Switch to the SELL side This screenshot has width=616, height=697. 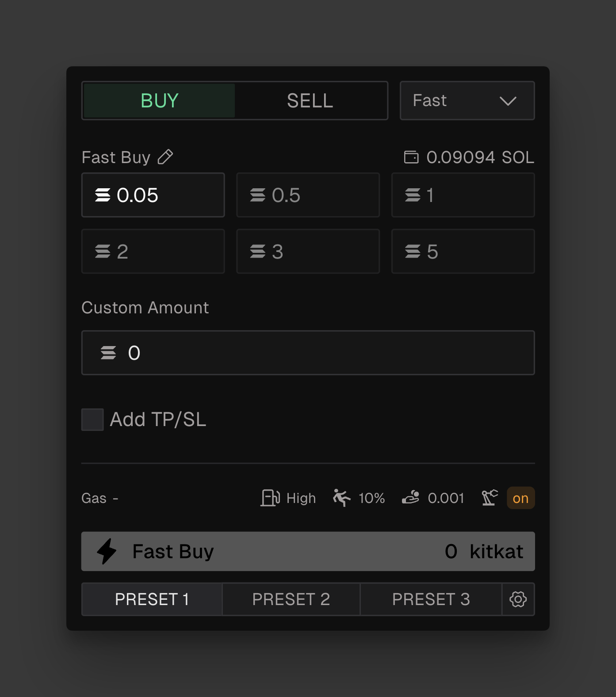coord(310,101)
